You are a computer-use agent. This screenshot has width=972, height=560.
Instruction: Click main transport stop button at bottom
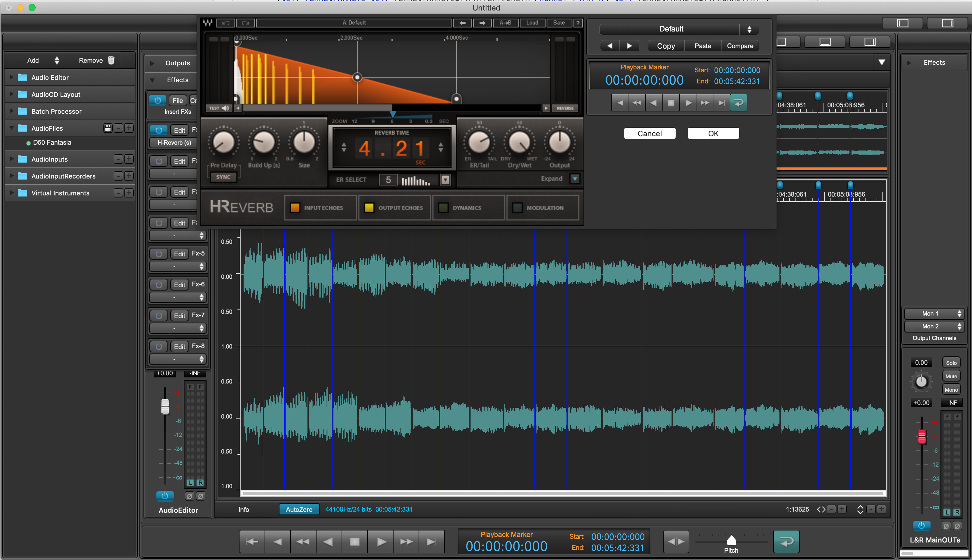point(355,542)
